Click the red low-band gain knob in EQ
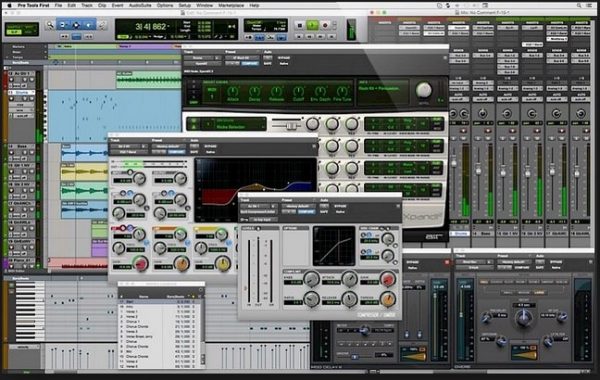 click(141, 263)
